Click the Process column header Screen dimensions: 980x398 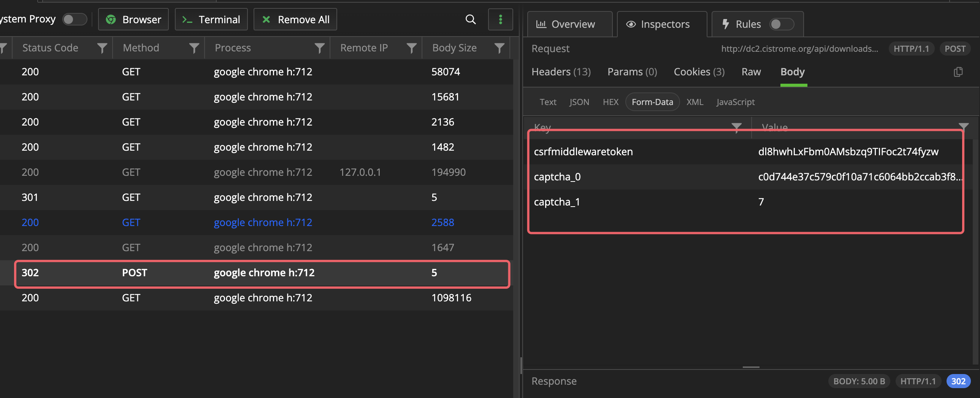[232, 48]
